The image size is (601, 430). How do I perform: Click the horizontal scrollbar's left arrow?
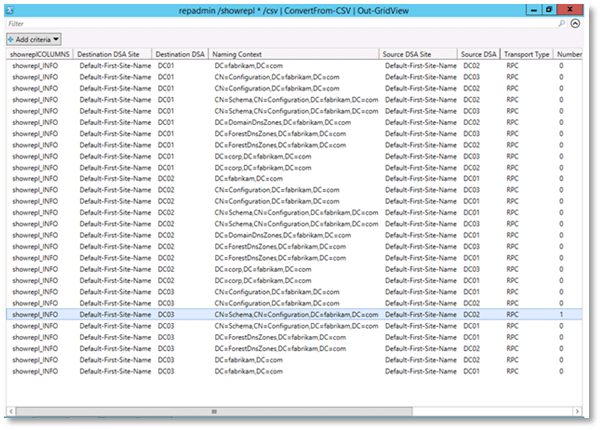10,409
